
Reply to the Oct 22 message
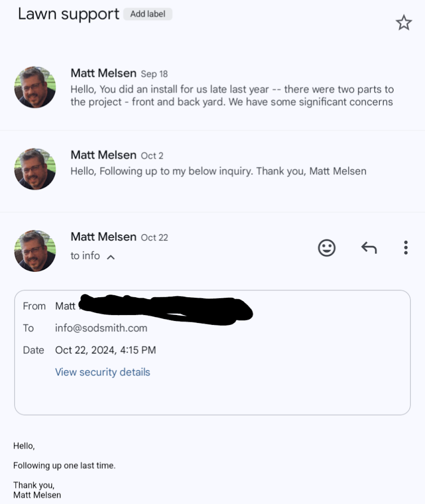click(369, 248)
